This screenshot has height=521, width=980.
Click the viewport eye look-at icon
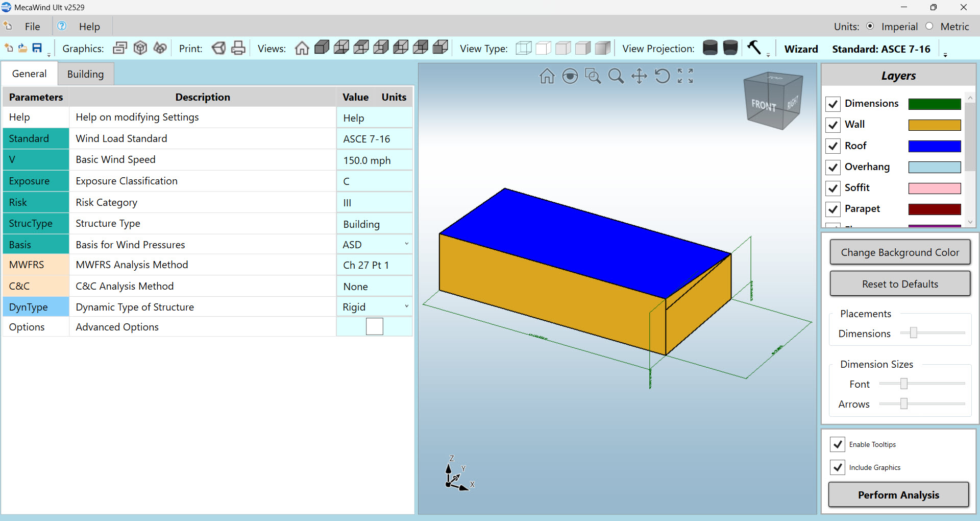click(x=570, y=76)
